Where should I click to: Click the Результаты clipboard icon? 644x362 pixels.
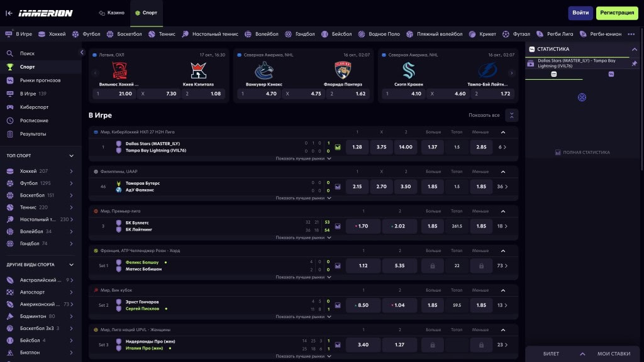[10, 134]
